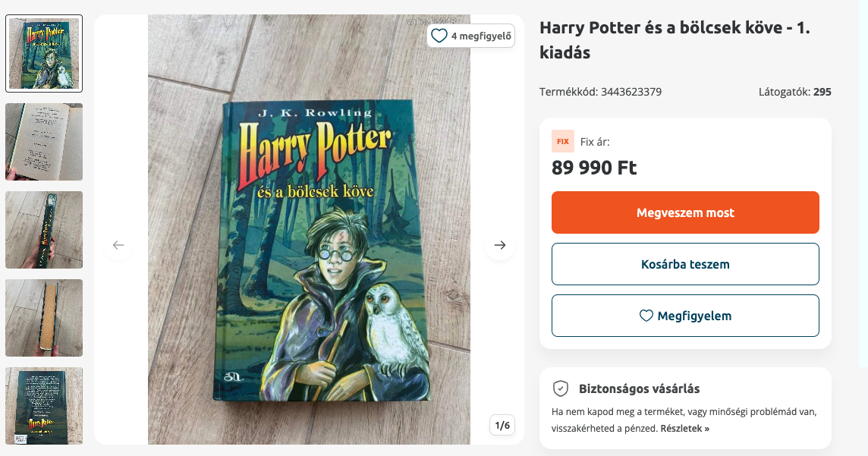Open the Részletek » link
The height and width of the screenshot is (456, 868).
coord(685,428)
